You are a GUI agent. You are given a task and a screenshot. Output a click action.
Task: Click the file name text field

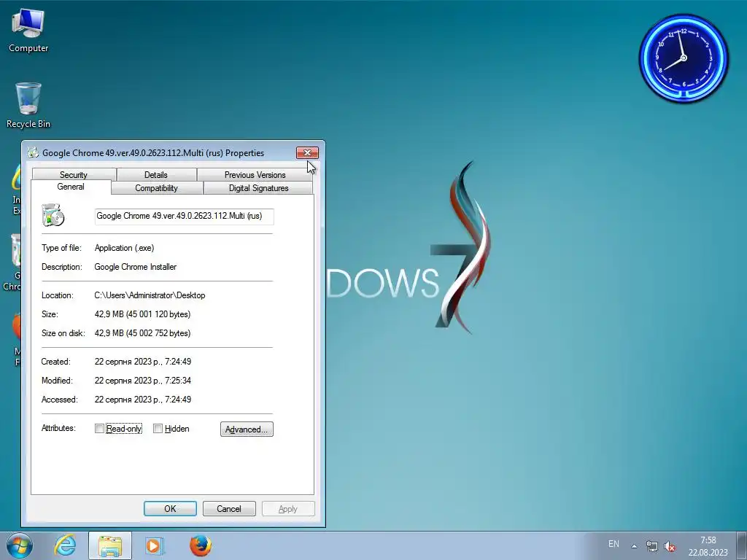[x=185, y=216]
